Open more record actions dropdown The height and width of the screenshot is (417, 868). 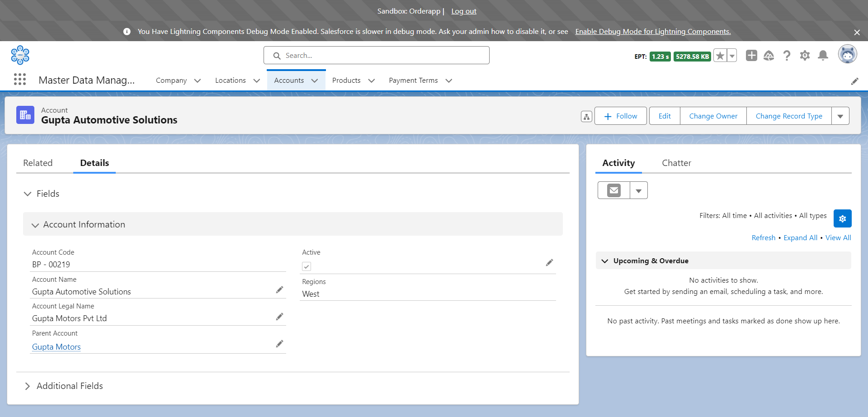point(840,116)
